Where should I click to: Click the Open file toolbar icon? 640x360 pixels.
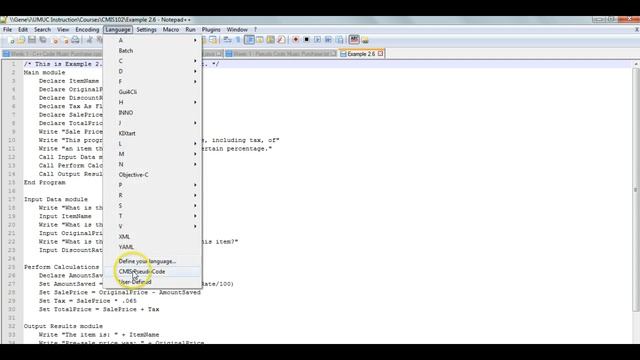[x=21, y=40]
